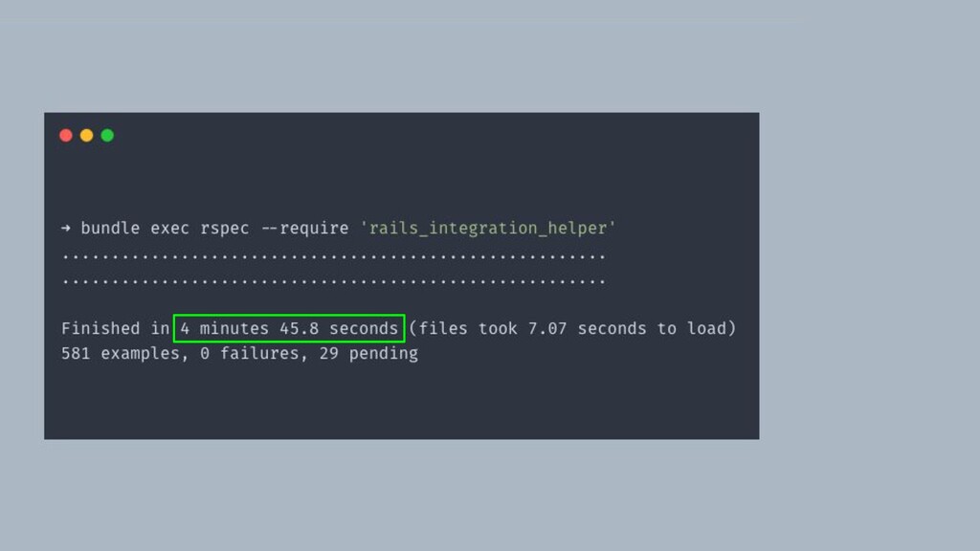Click the 'rails_integration_helper' string
Screen dimensions: 980x551
click(x=488, y=228)
